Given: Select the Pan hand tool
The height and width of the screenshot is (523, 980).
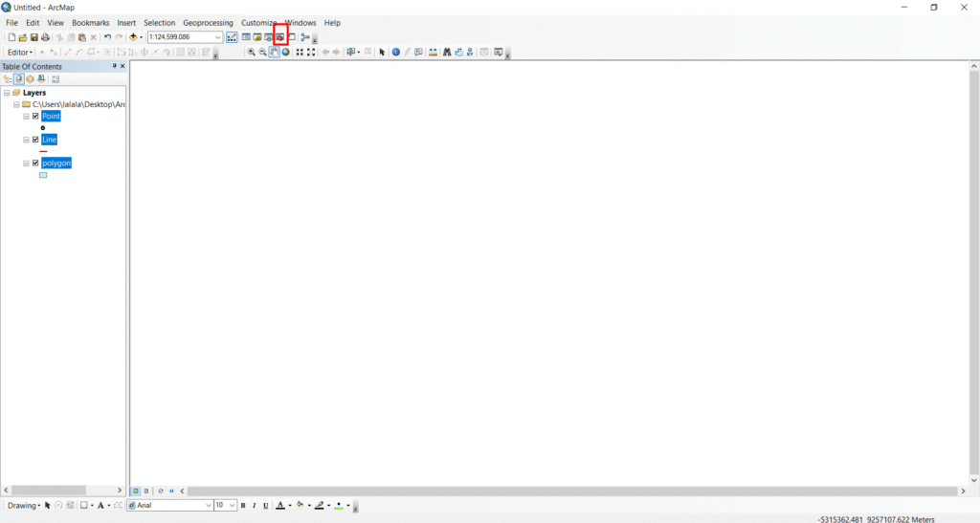Looking at the screenshot, I should click(275, 53).
